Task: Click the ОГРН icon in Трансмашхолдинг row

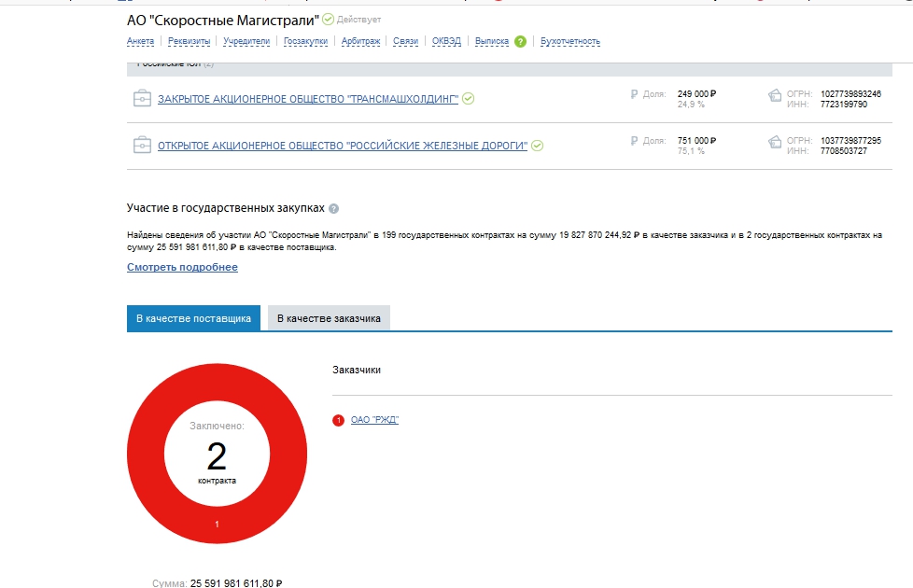Action: pyautogui.click(x=775, y=95)
